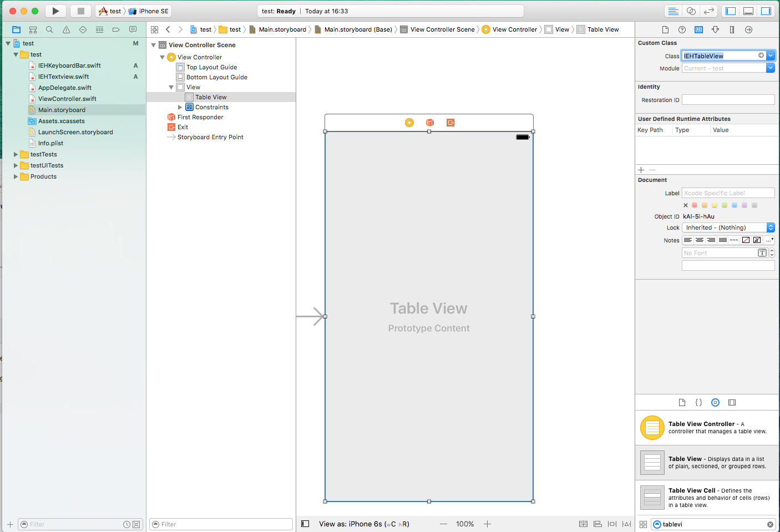Viewport: 780px width, 532px height.
Task: Select Table View Controller library object
Action: (x=707, y=428)
